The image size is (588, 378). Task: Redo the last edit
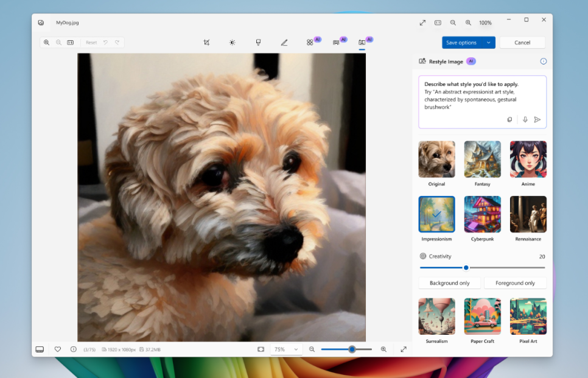coord(117,43)
